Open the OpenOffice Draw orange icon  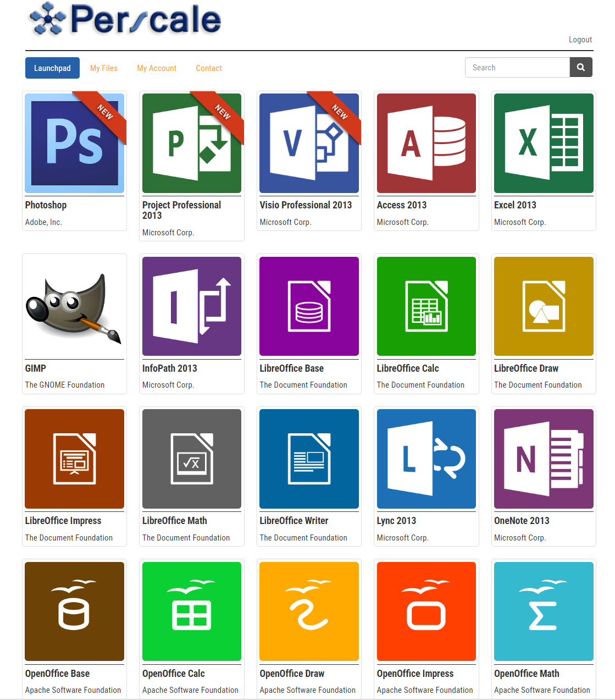[309, 611]
